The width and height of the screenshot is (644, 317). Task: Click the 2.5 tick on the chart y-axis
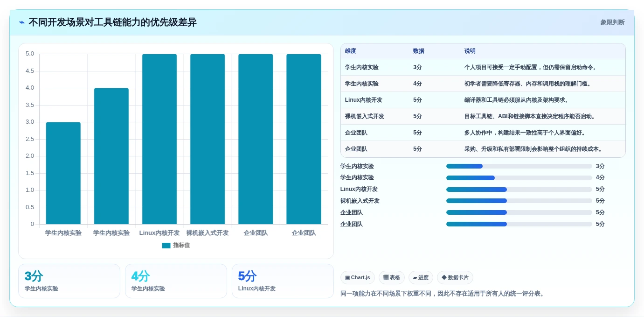[x=30, y=139]
